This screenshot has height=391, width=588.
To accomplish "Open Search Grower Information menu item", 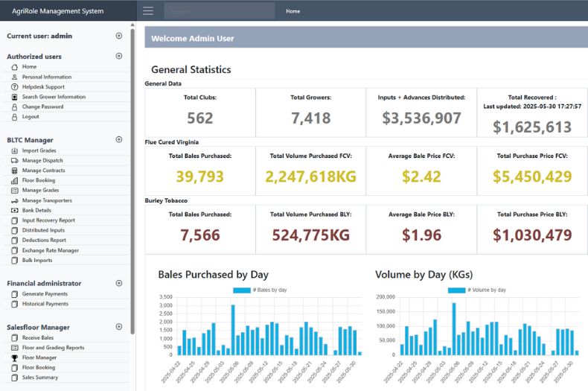I will [54, 97].
